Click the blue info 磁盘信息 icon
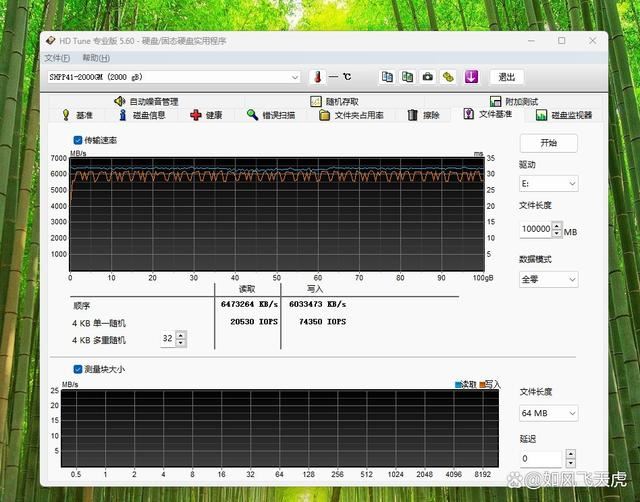The width and height of the screenshot is (640, 502). point(122,115)
